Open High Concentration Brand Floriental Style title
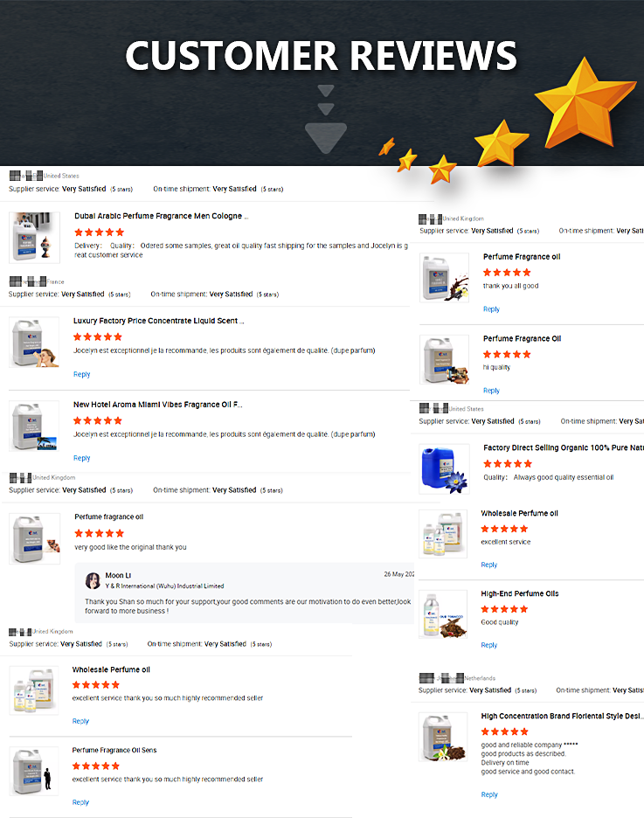644x818 pixels. click(x=562, y=716)
